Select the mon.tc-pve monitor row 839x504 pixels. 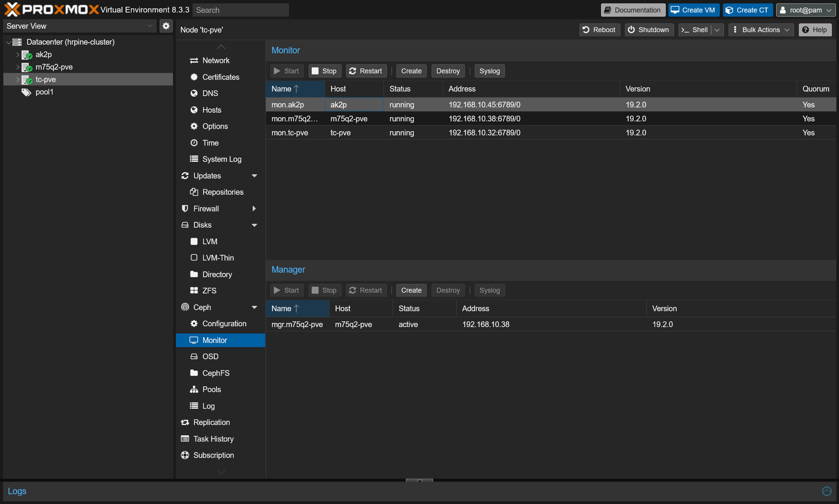[551, 133]
